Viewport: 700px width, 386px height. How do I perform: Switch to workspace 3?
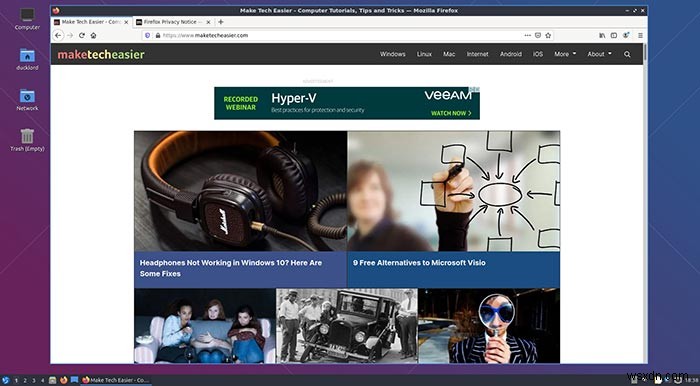click(33, 381)
